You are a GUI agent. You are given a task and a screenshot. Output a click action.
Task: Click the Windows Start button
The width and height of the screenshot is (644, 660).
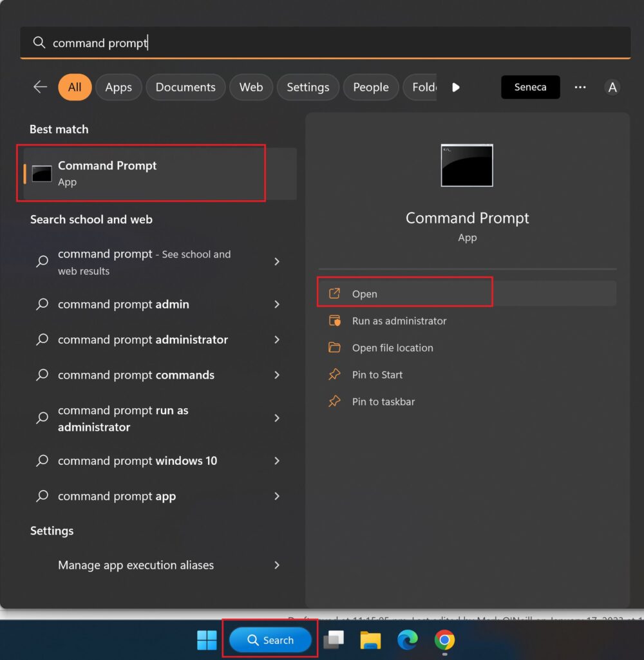206,640
